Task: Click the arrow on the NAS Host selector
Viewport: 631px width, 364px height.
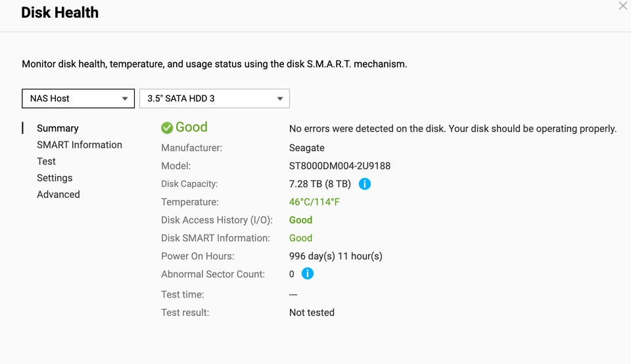Action: tap(125, 99)
